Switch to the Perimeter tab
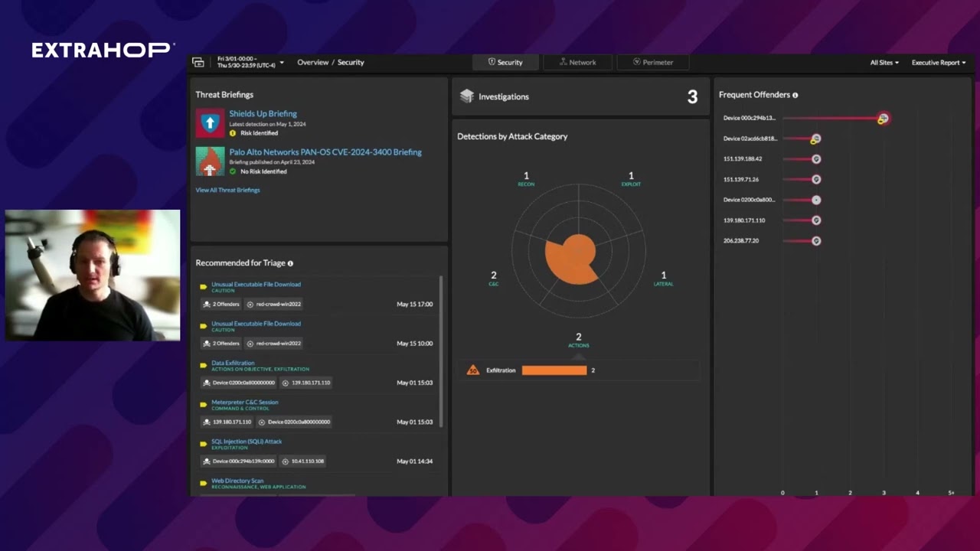The image size is (980, 551). click(652, 63)
